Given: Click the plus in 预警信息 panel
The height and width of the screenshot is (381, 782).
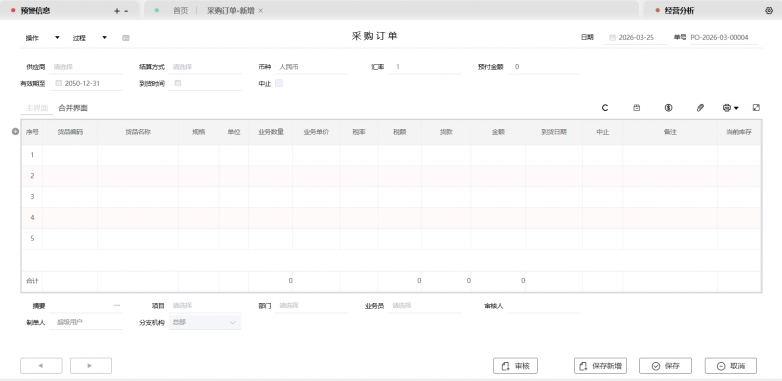Looking at the screenshot, I should click(117, 11).
